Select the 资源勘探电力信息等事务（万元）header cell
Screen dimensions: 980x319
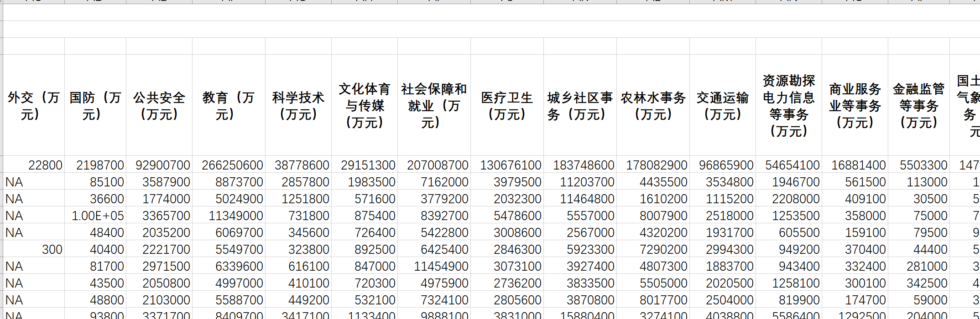coord(789,105)
